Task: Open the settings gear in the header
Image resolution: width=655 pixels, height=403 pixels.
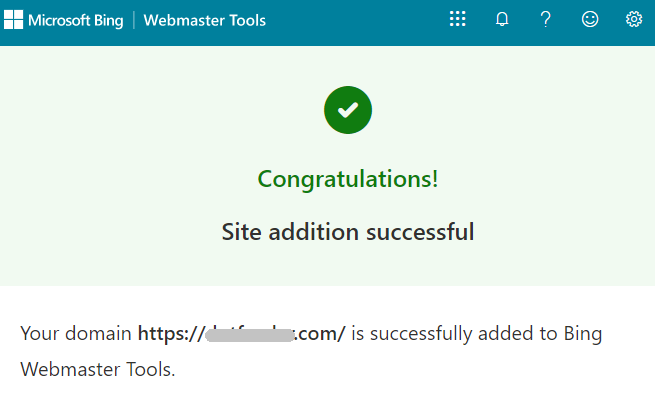Action: point(634,19)
